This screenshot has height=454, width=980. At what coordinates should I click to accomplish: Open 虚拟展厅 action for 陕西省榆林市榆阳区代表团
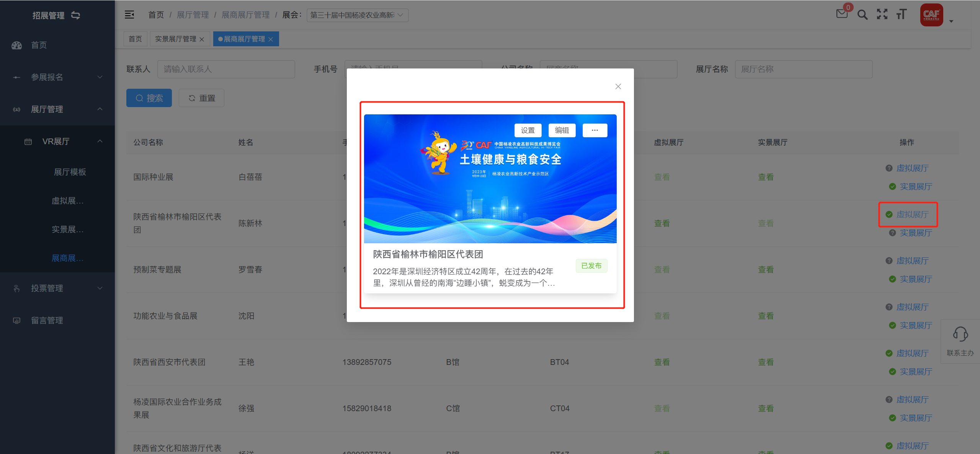(x=912, y=215)
